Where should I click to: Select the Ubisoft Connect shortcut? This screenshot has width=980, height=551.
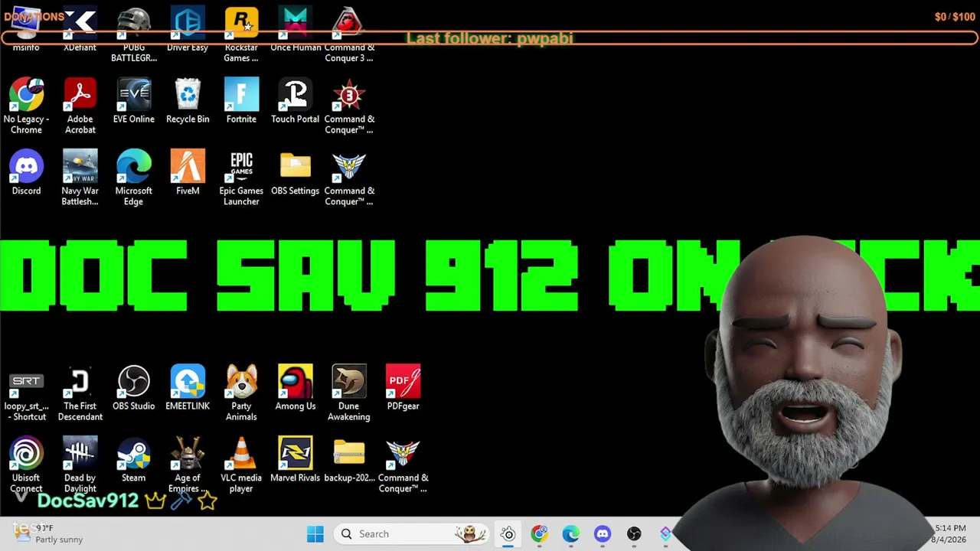click(26, 465)
